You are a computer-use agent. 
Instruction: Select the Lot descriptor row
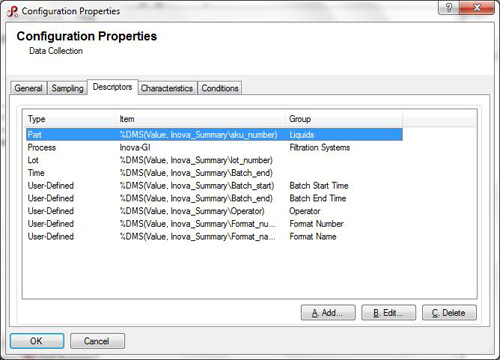214,160
